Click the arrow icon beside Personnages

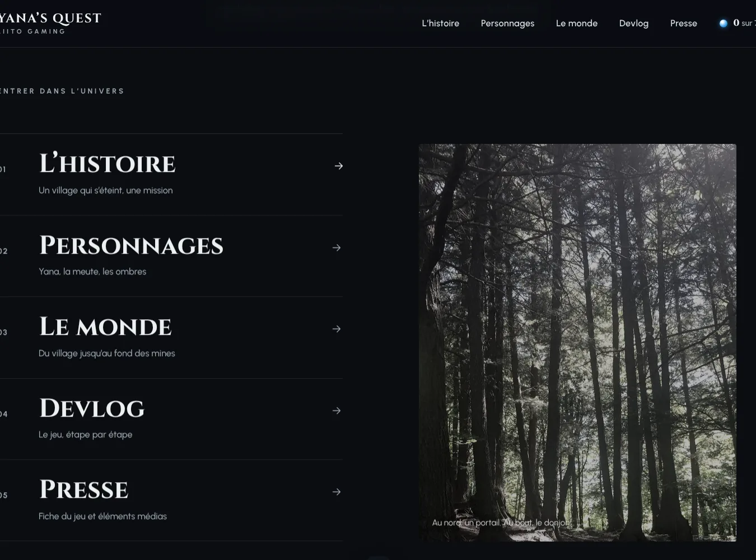click(337, 248)
